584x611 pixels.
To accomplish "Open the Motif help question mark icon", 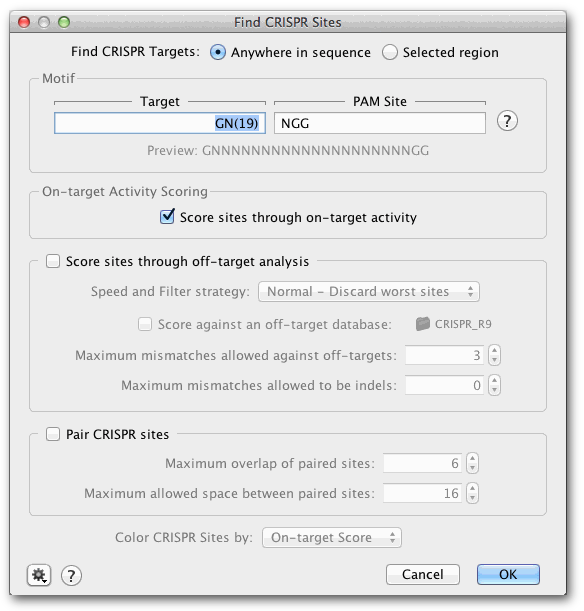I will 507,121.
